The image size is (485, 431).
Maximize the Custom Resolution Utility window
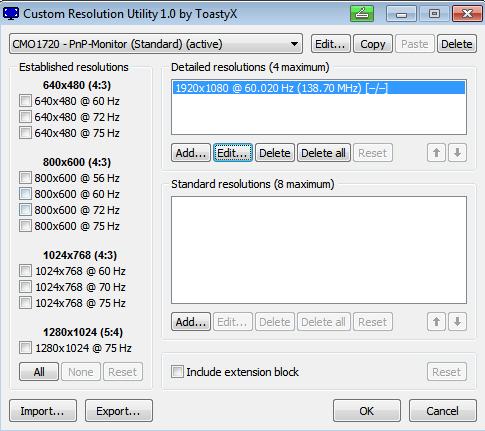click(x=434, y=14)
